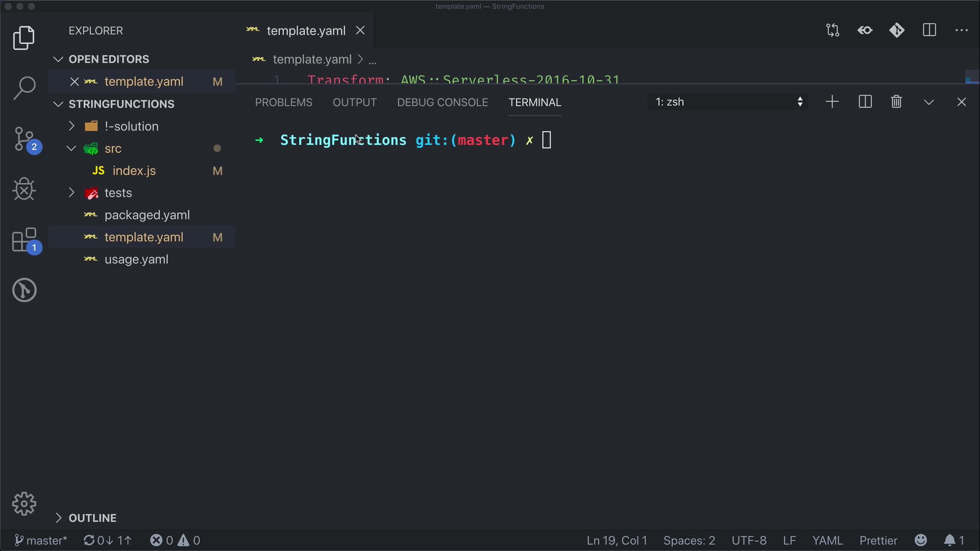Open index.js in the file tree

134,171
